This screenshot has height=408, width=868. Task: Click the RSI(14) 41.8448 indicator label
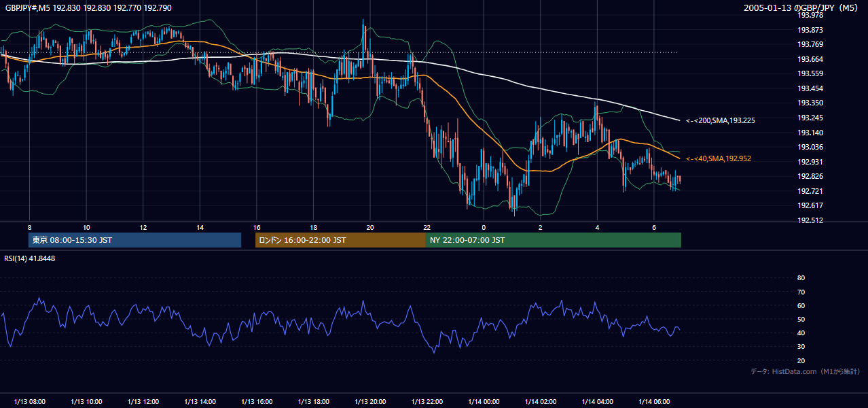pos(30,258)
